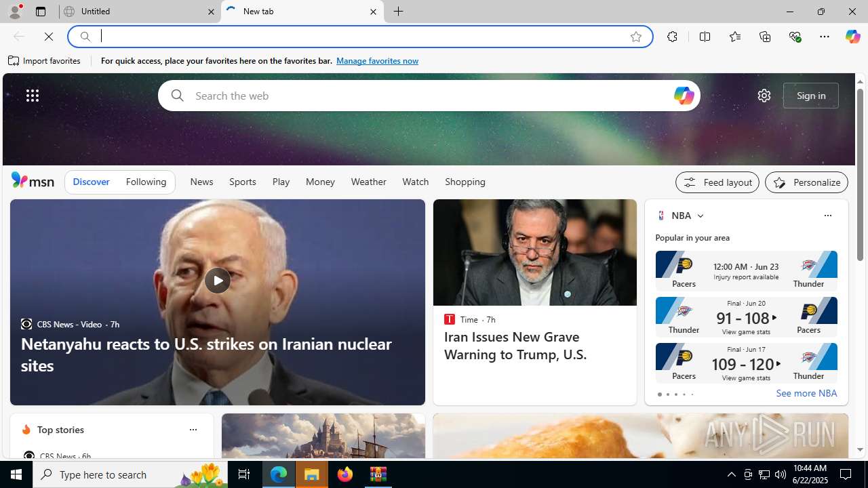Click the browser address bar
868x488 pixels.
click(x=359, y=37)
